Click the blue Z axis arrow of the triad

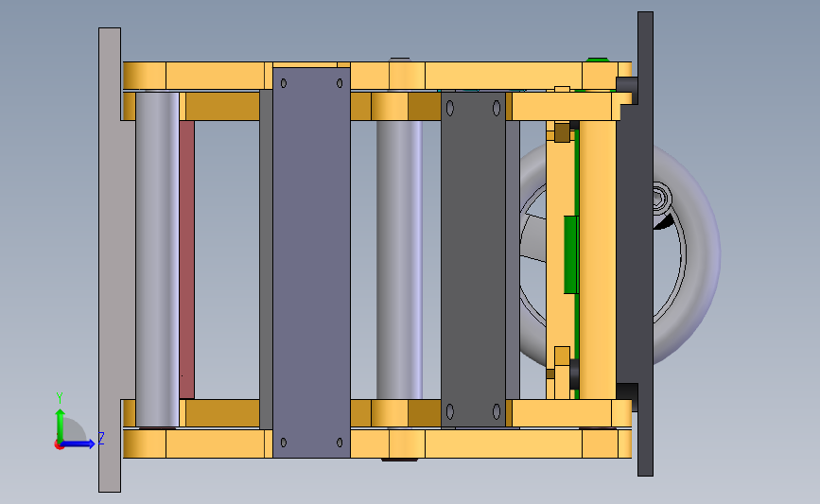pyautogui.click(x=79, y=443)
